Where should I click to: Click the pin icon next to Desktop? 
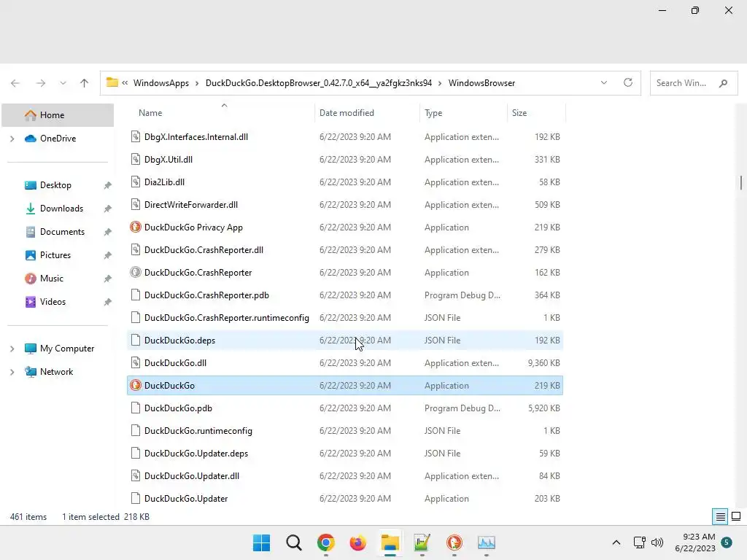[x=108, y=185]
